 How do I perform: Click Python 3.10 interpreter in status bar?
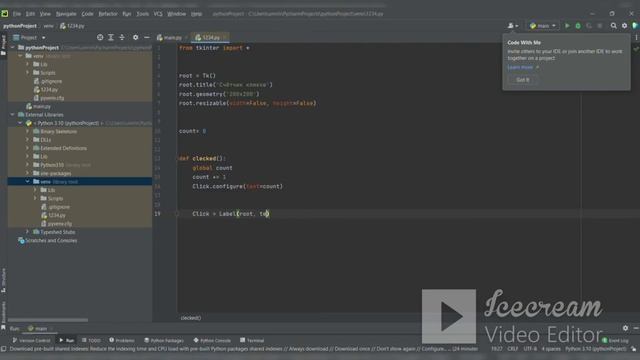[x=596, y=349]
